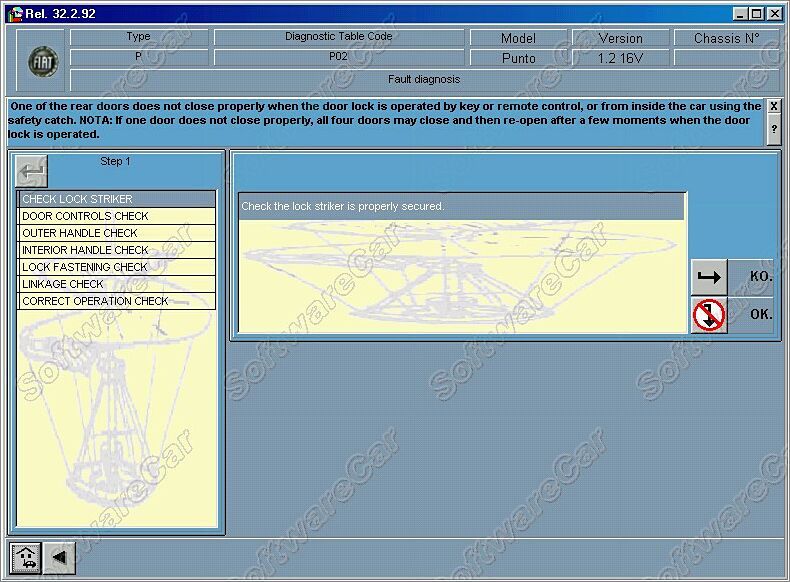This screenshot has width=790, height=582.
Task: Click the application icon in title bar
Action: (x=14, y=13)
